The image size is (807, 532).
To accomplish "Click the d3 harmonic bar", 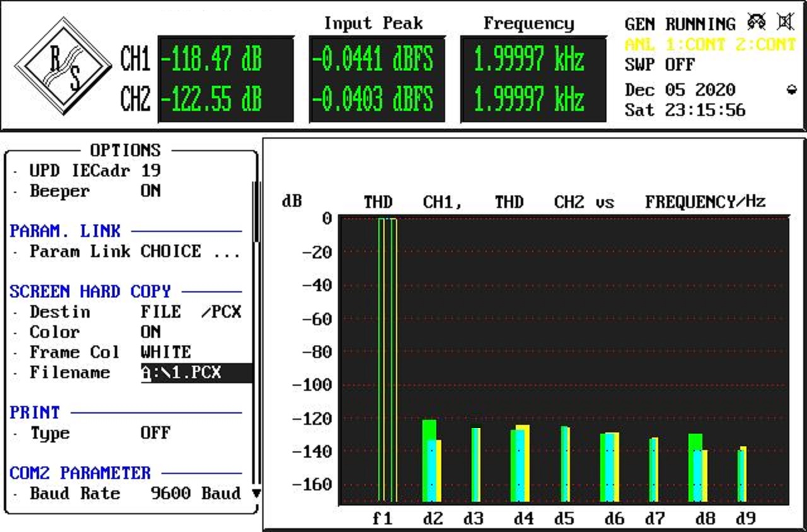I will tap(476, 465).
